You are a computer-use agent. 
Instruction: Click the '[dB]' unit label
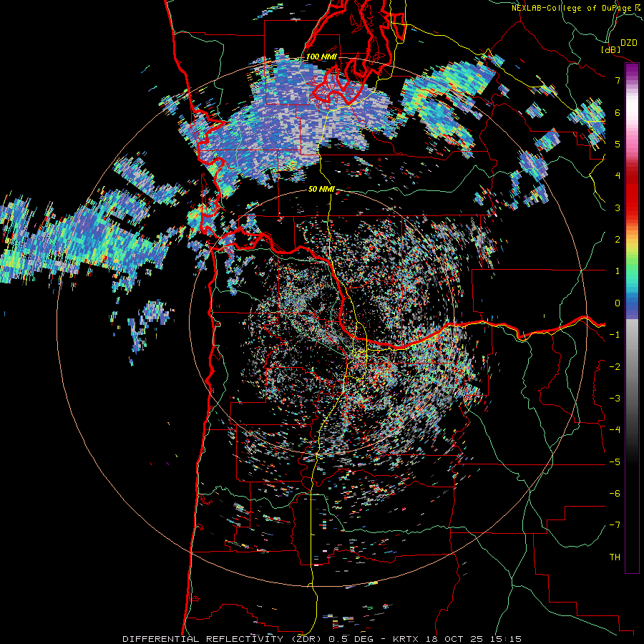tap(611, 49)
